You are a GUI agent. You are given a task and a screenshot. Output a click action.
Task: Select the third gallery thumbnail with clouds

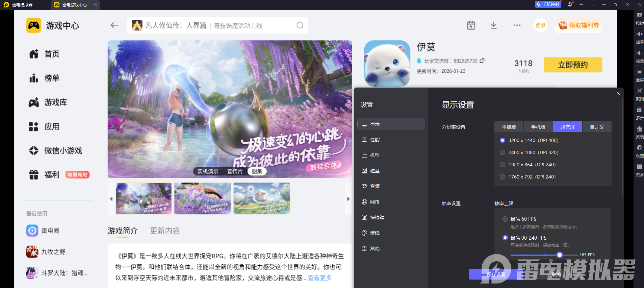[x=262, y=198]
